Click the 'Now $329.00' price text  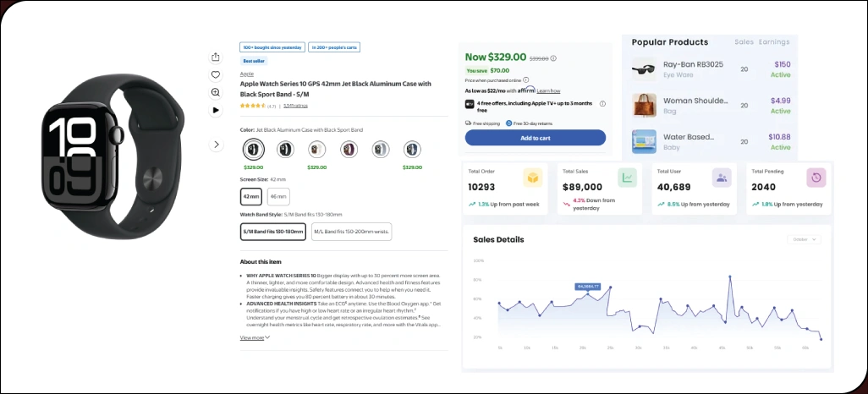coord(496,57)
